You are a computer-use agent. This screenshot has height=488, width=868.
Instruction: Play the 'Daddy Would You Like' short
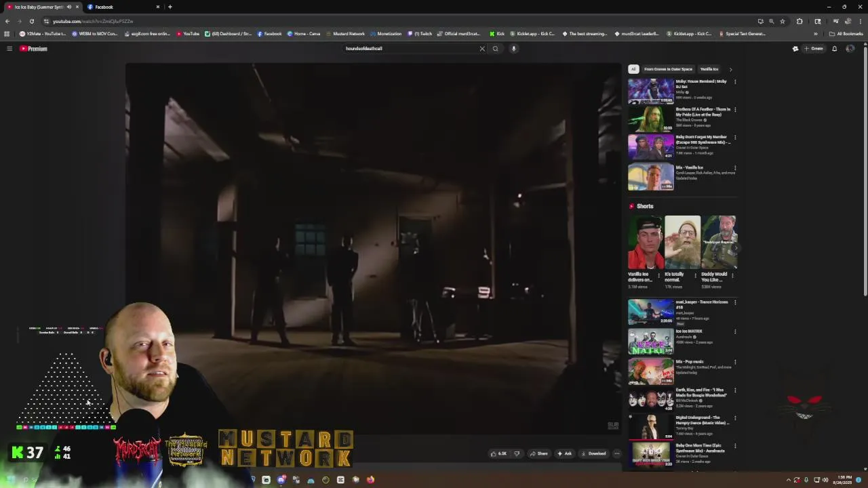tap(719, 243)
